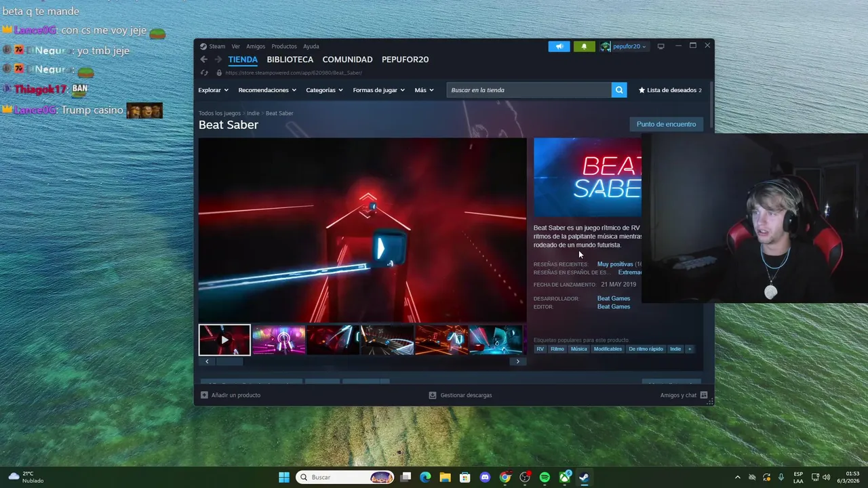Open the PEPUFOR20 profile tab
Viewport: 868px width, 488px height.
tap(405, 60)
